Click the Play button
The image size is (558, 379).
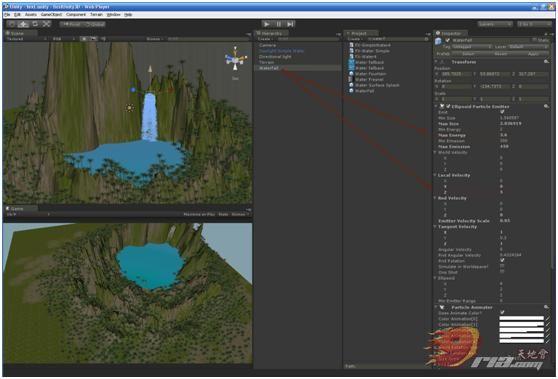pyautogui.click(x=266, y=24)
